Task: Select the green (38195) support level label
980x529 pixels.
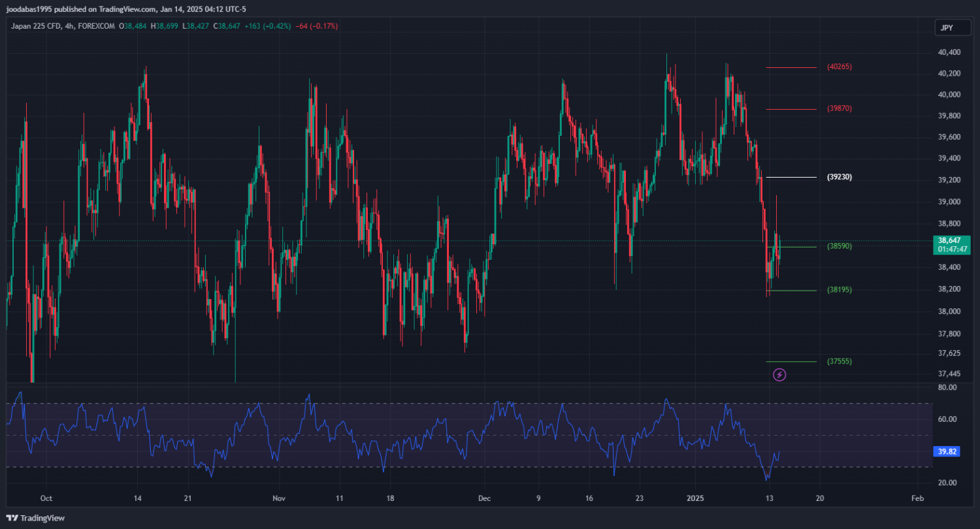Action: tap(840, 290)
